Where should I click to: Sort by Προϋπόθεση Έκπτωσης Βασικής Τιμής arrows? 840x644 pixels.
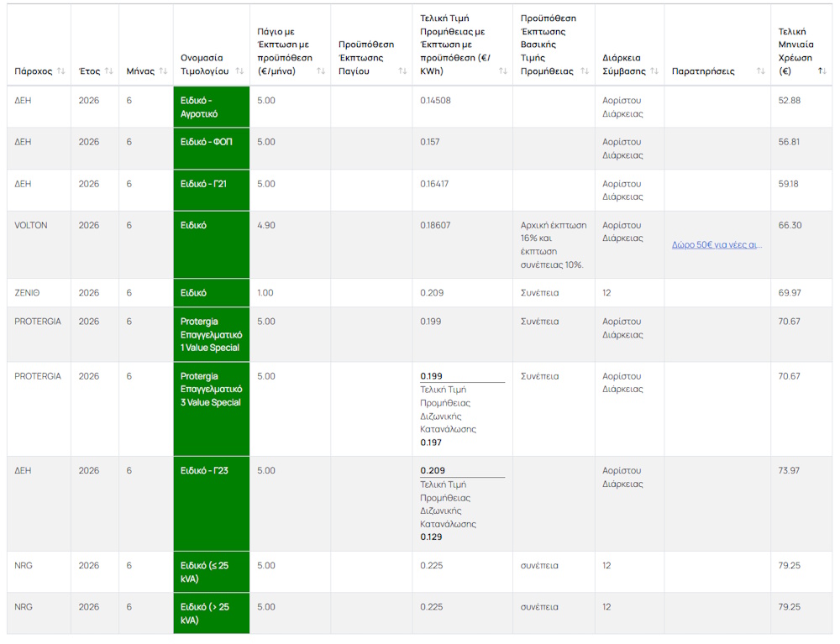click(585, 71)
